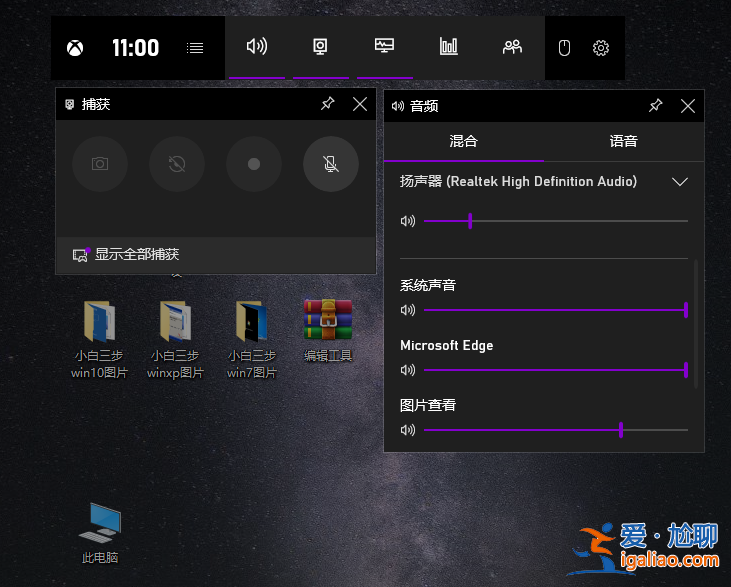
Task: Click the 音频 widget title speaker icon
Action: click(398, 106)
